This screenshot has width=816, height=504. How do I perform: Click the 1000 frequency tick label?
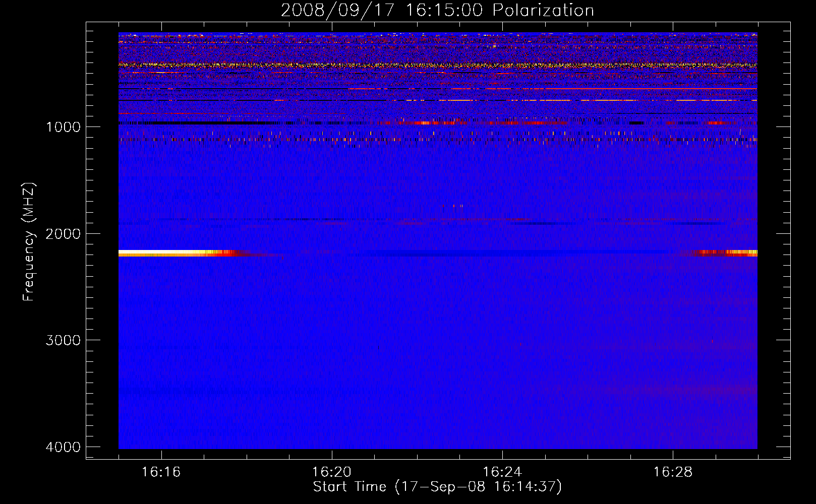tap(63, 127)
